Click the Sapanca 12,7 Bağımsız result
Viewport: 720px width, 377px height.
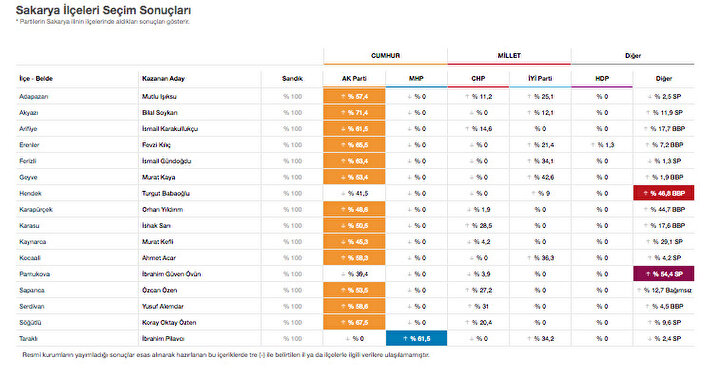(664, 290)
